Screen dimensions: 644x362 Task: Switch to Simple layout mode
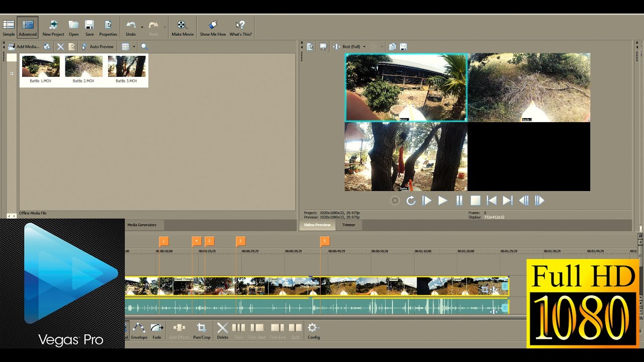[9, 28]
